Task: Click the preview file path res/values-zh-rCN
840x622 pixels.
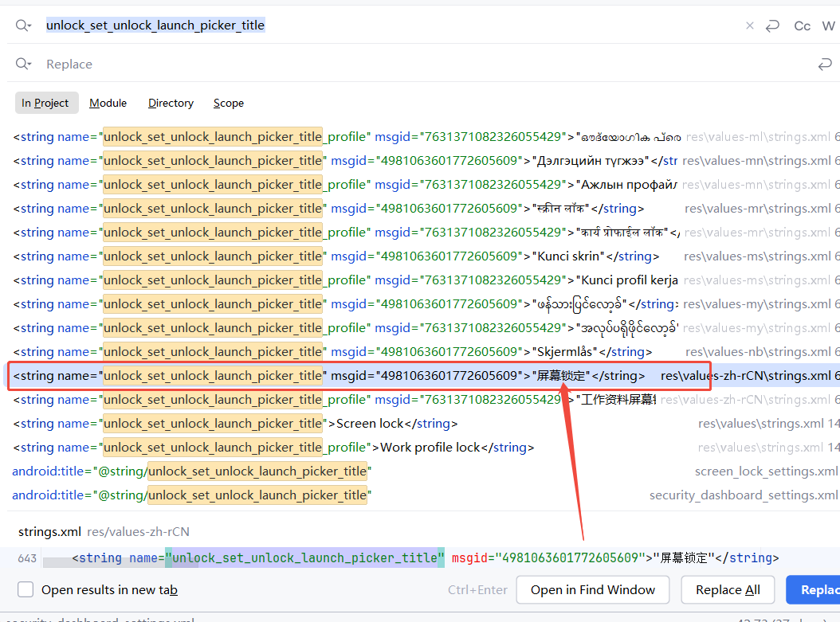Action: (138, 532)
